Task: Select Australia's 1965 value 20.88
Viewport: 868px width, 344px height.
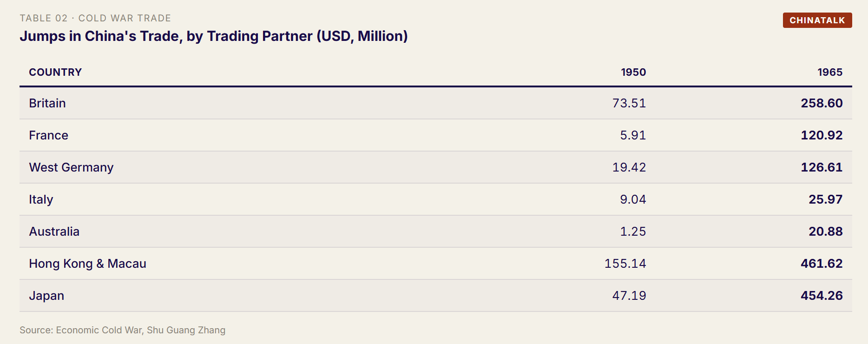Action: 826,232
